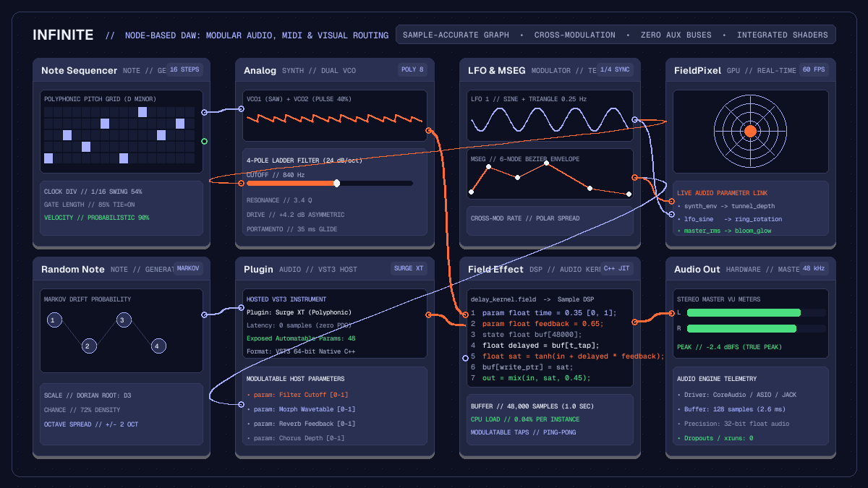This screenshot has width=868, height=488.
Task: Click the Note Sequencer purple output port
Action: pos(204,112)
